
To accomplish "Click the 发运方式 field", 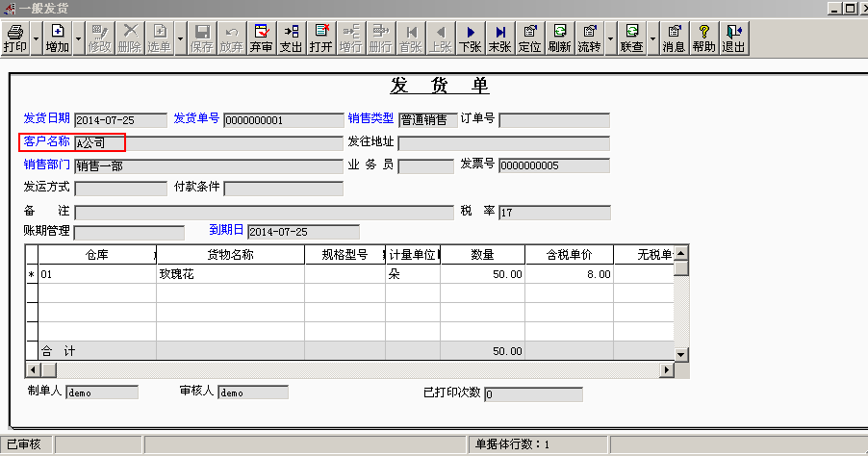I will click(120, 189).
